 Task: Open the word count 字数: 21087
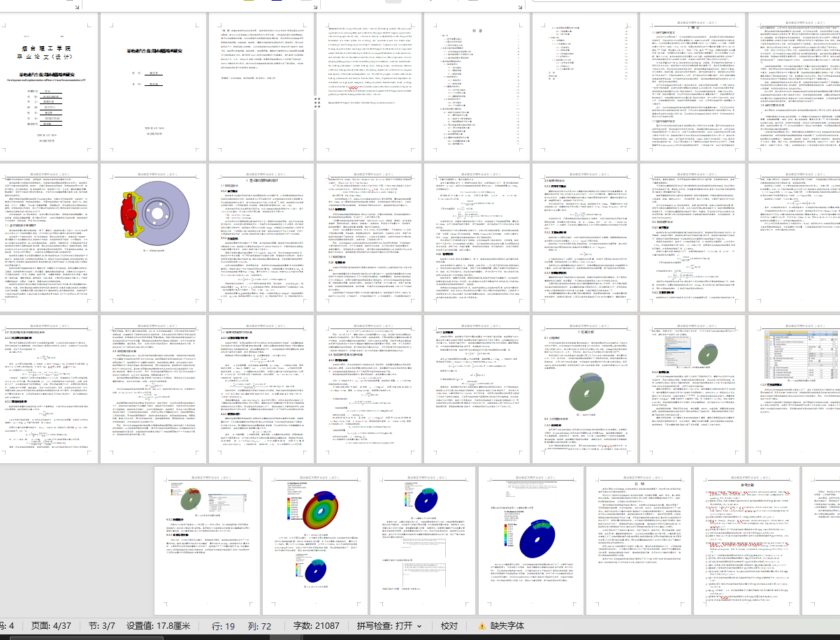pyautogui.click(x=317, y=626)
